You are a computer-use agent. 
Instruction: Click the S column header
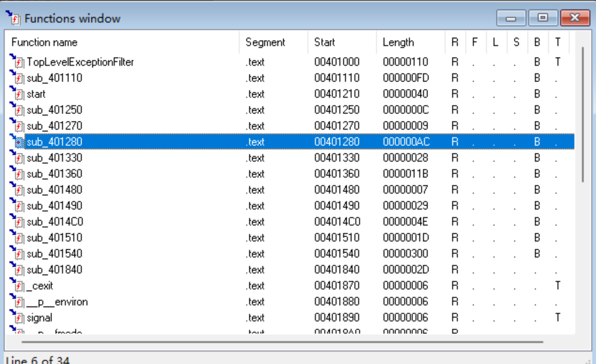pyautogui.click(x=517, y=42)
